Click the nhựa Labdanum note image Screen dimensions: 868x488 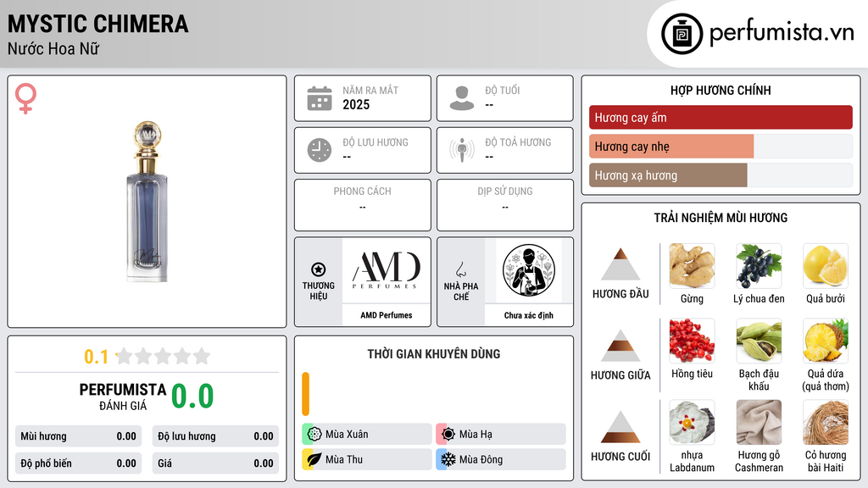[692, 423]
